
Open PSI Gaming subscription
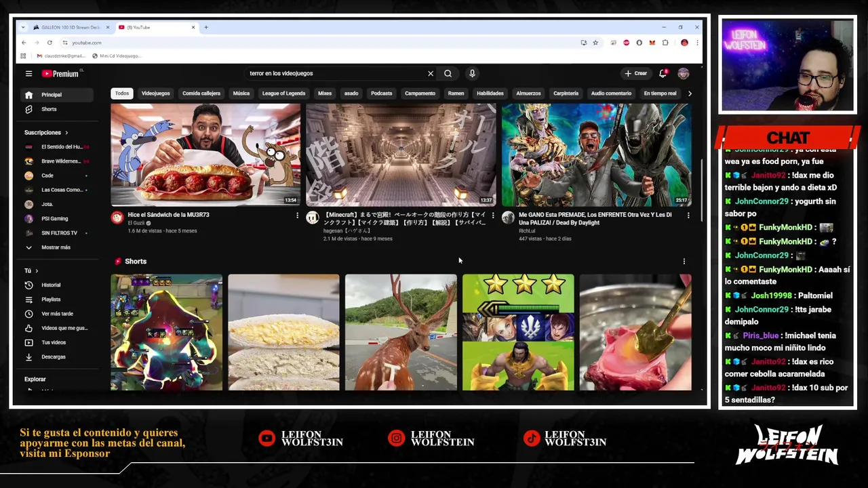[x=57, y=219]
